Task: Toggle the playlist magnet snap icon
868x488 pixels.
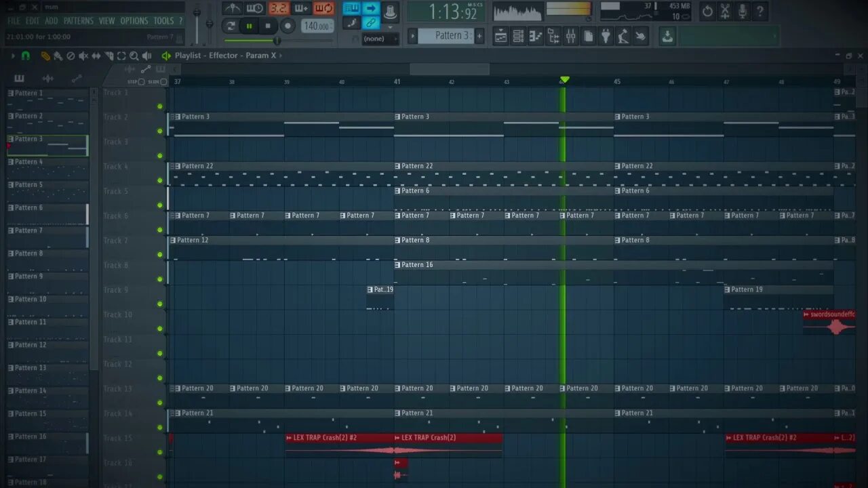Action: coord(26,56)
